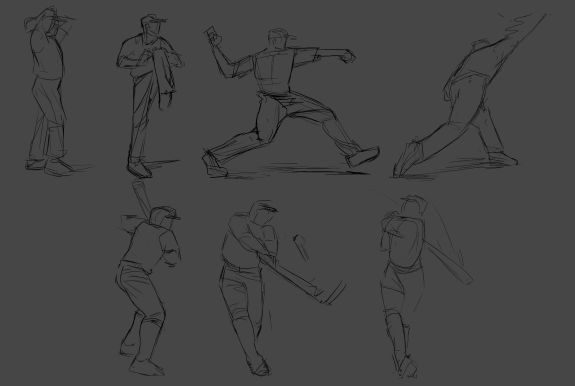Viewport: 575px width, 386px height.
Task: Click the striding pitcher's raised throwing hand
Action: 213,36
